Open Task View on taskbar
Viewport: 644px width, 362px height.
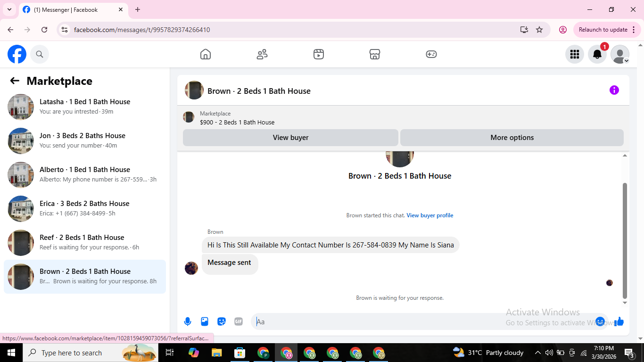click(170, 353)
